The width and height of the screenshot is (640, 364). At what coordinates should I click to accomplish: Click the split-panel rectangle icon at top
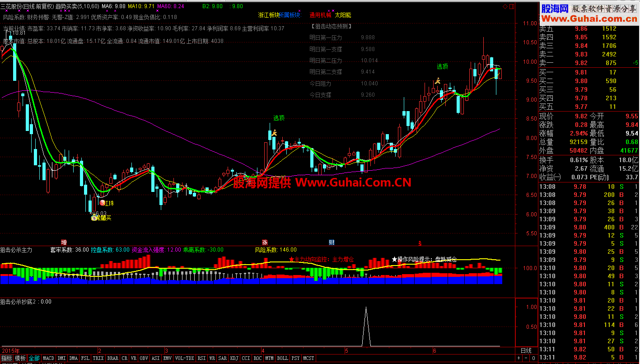512,6
